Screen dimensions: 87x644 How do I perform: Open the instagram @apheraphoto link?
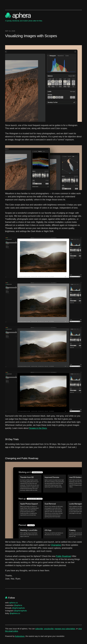coord(20,611)
